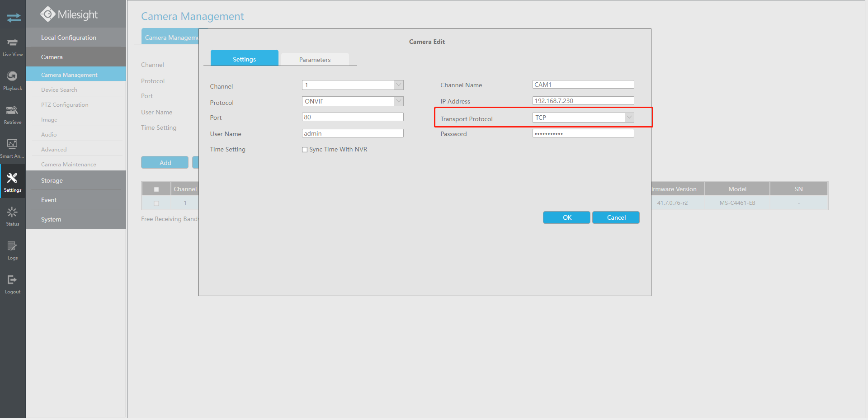Viewport: 868px width, 420px height.
Task: Open the Transport Protocol TCP dropdown
Action: click(x=583, y=118)
